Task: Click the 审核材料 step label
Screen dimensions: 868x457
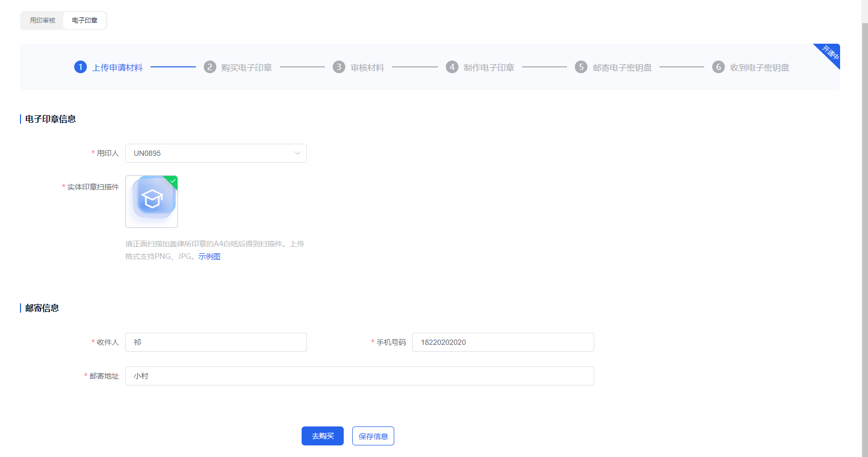Action: [x=367, y=67]
